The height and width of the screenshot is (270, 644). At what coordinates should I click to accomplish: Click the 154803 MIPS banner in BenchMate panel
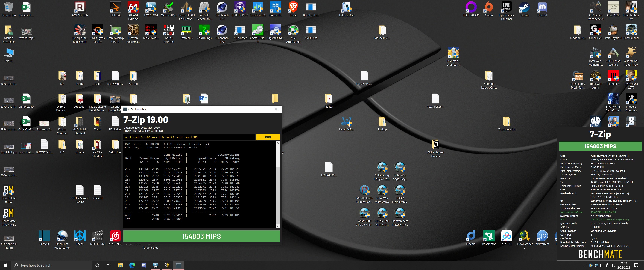click(600, 146)
